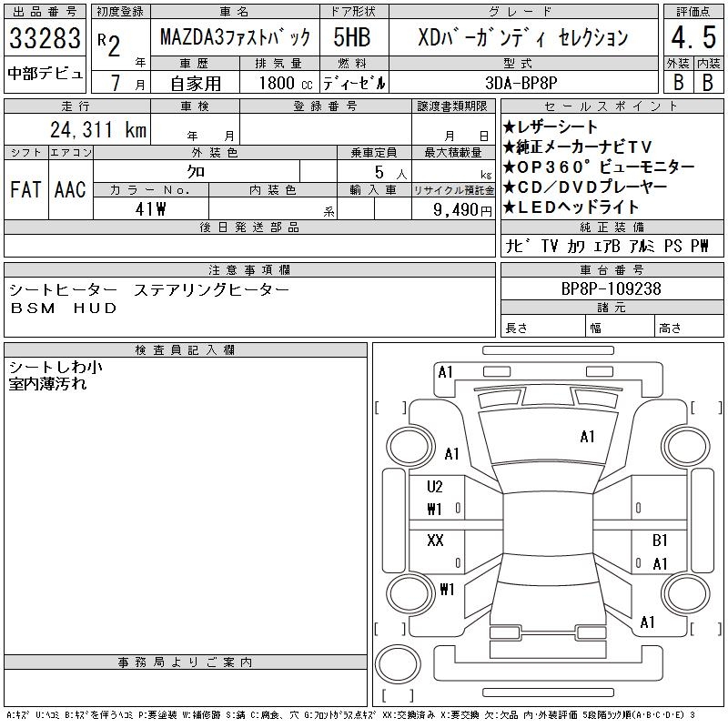Click the door shape value 5HB
The image size is (728, 728).
(352, 37)
